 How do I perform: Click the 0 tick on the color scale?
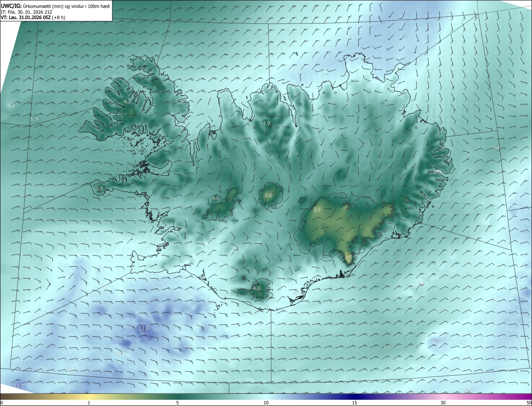(2, 403)
